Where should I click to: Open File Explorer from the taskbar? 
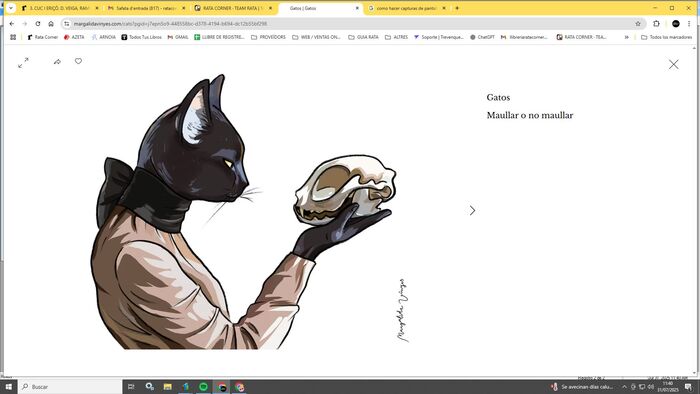pyautogui.click(x=167, y=387)
